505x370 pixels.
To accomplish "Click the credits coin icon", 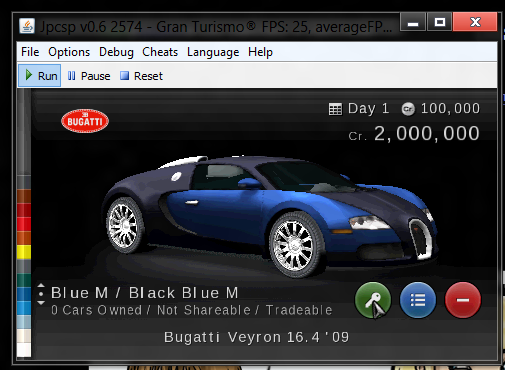I will [x=408, y=109].
